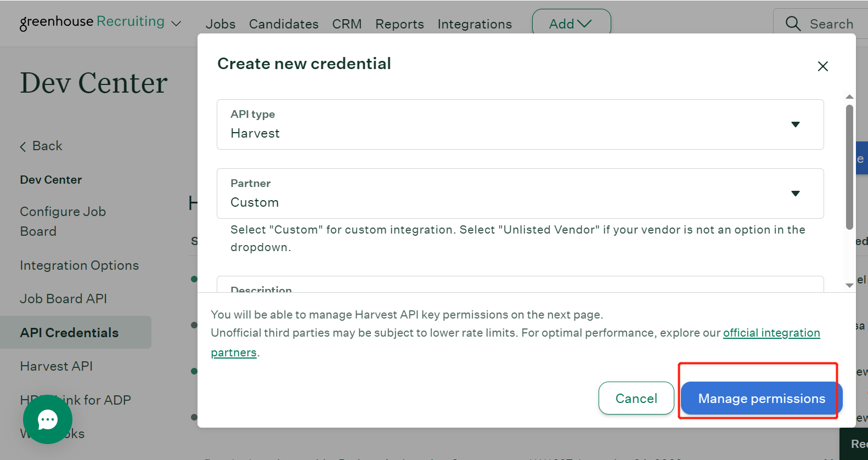Click in the Search input field
This screenshot has height=460, width=868.
832,24
